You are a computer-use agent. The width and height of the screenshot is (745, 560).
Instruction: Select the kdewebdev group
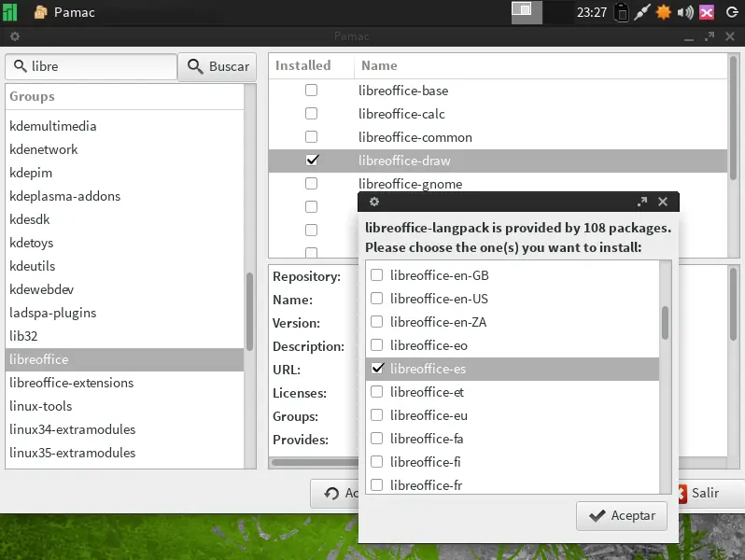(124, 289)
